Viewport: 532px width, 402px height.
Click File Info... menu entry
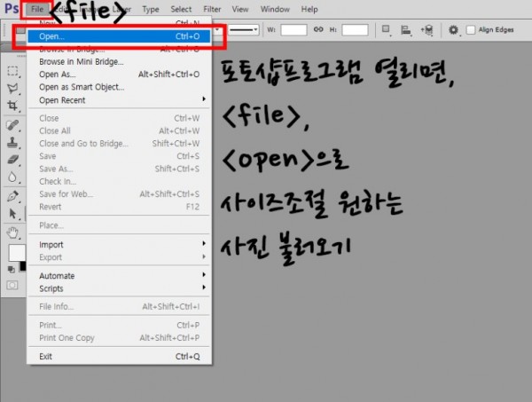[x=119, y=306]
